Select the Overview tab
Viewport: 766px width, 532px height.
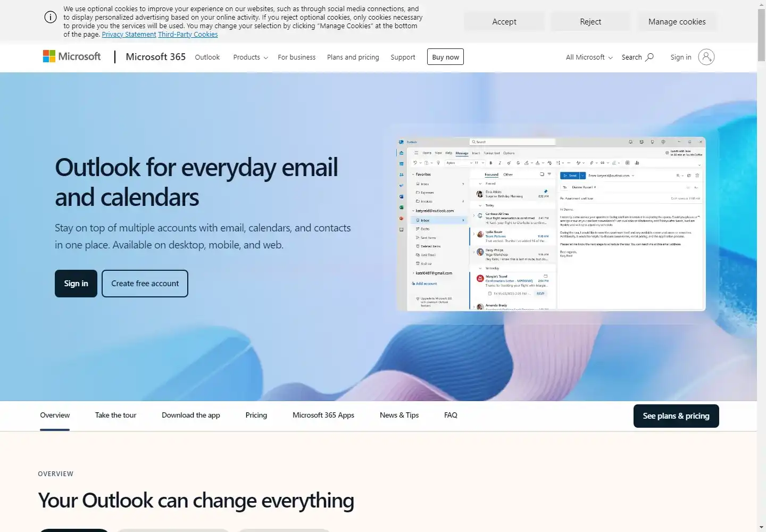click(55, 415)
